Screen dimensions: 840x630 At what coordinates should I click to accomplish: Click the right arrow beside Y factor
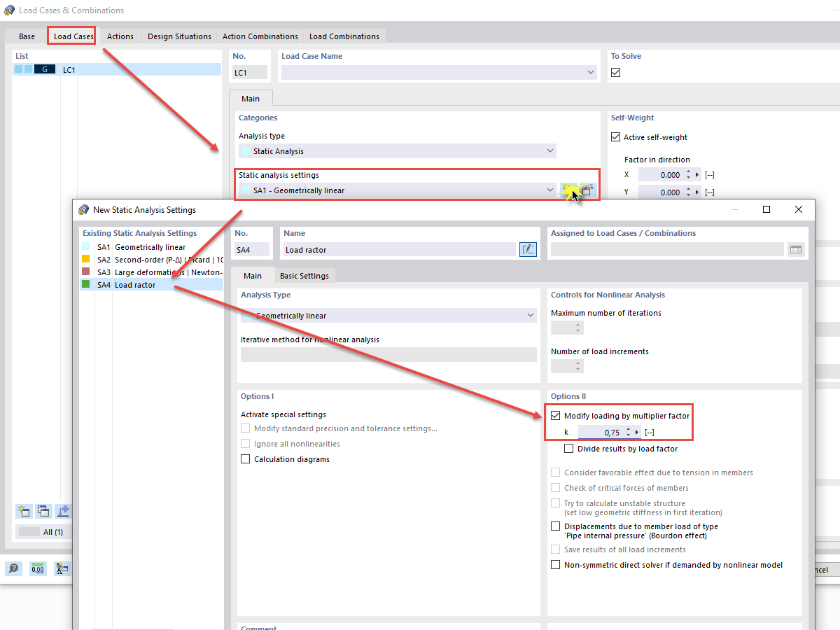click(x=697, y=192)
